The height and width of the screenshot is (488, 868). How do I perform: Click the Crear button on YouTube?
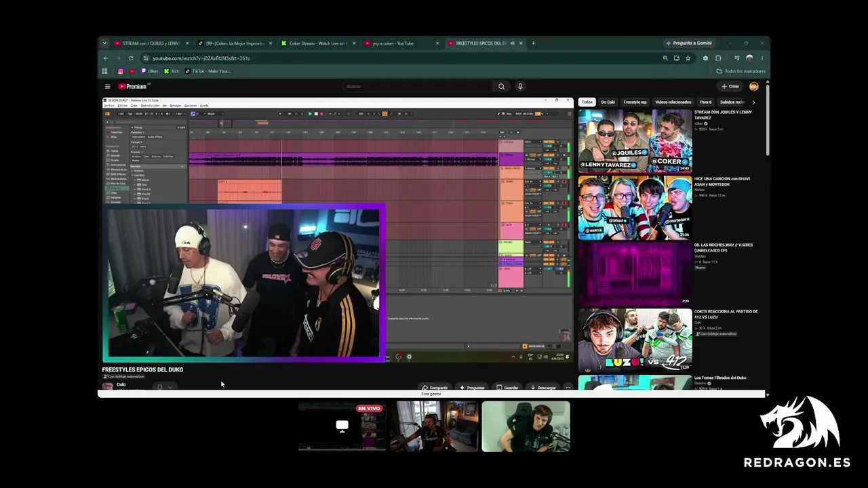point(730,86)
